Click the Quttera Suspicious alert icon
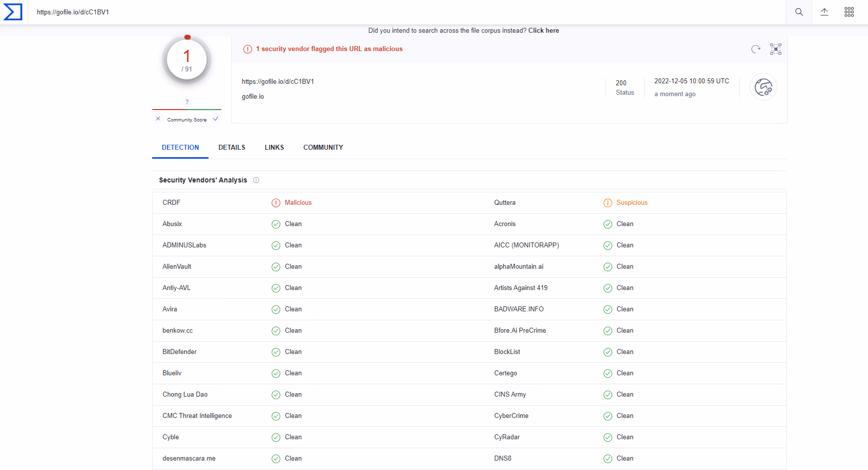The width and height of the screenshot is (868, 470). point(608,203)
